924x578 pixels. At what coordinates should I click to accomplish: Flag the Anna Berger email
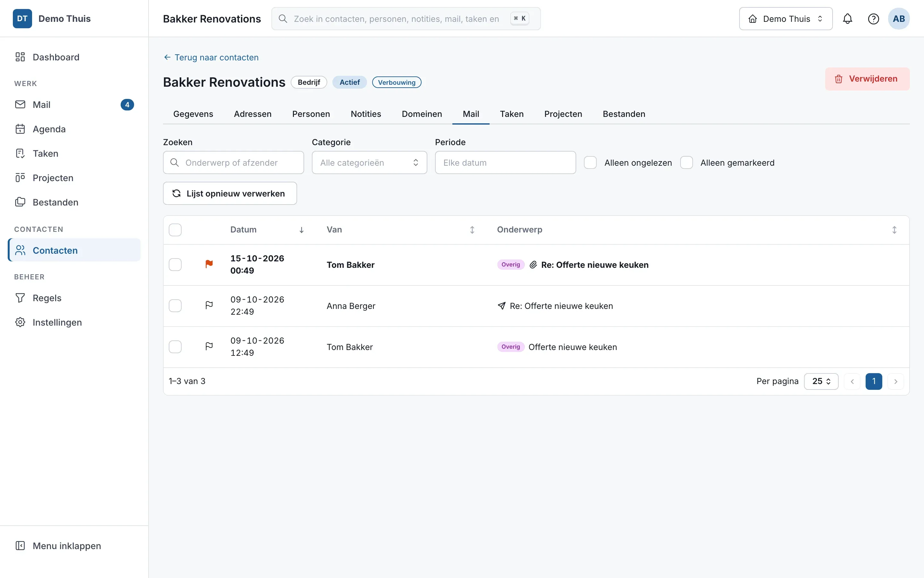(x=209, y=305)
